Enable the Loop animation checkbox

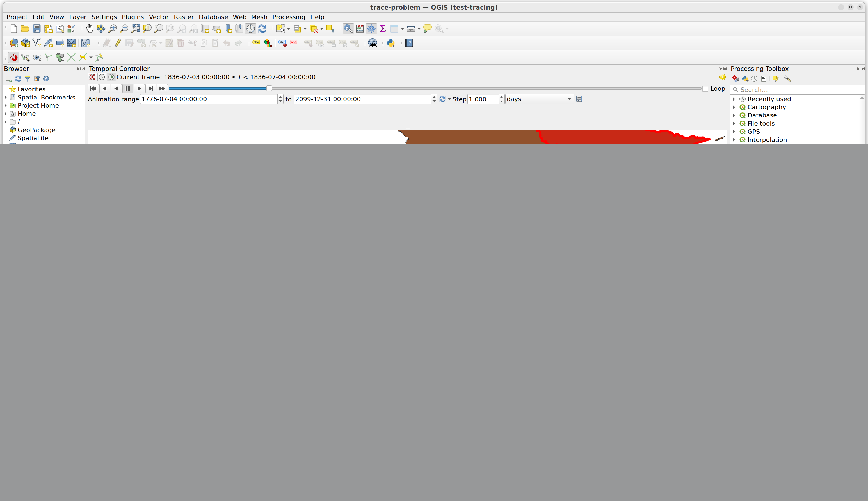705,89
